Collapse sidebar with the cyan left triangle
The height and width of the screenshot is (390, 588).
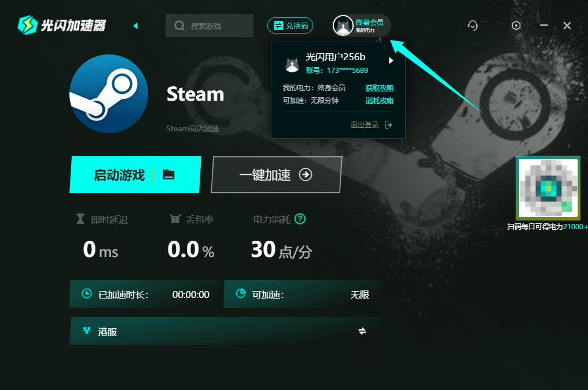[x=136, y=25]
